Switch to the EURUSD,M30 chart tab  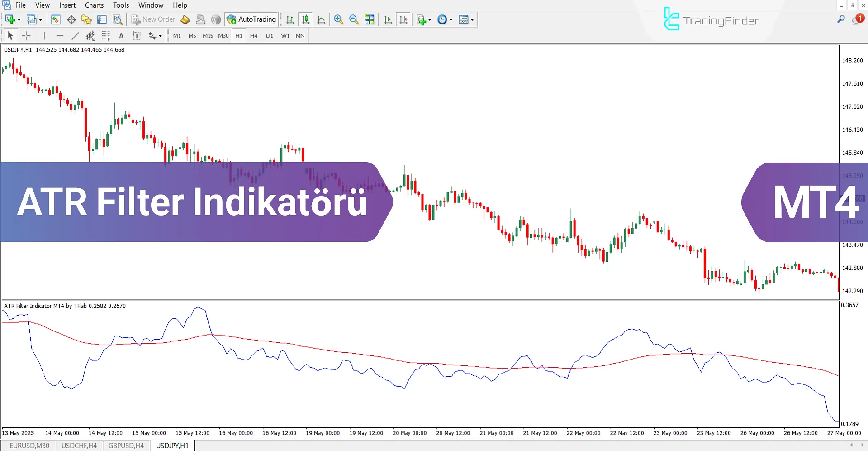pos(29,445)
